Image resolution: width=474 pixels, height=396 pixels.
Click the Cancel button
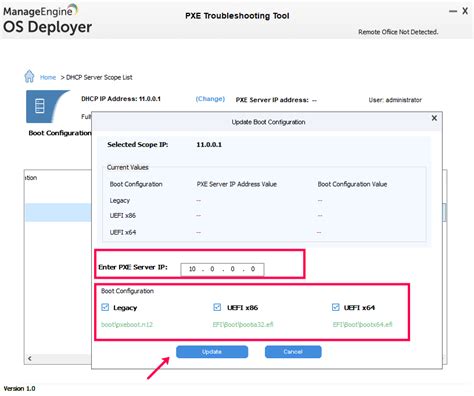point(293,352)
